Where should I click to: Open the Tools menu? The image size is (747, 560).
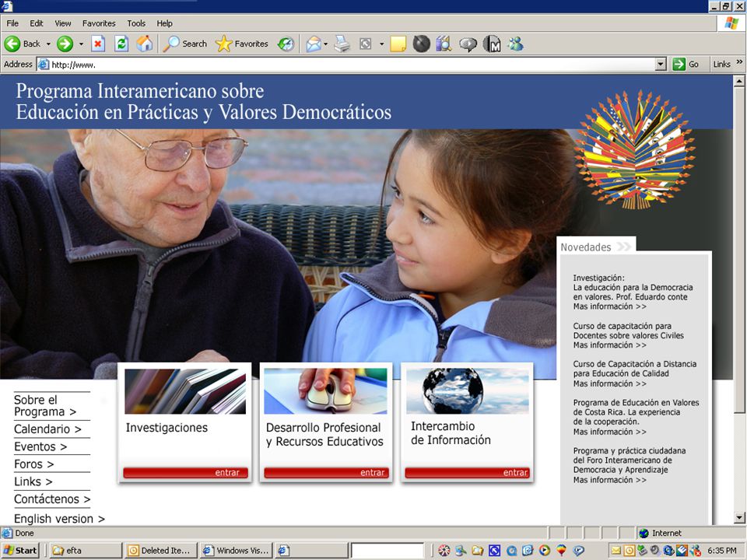136,23
